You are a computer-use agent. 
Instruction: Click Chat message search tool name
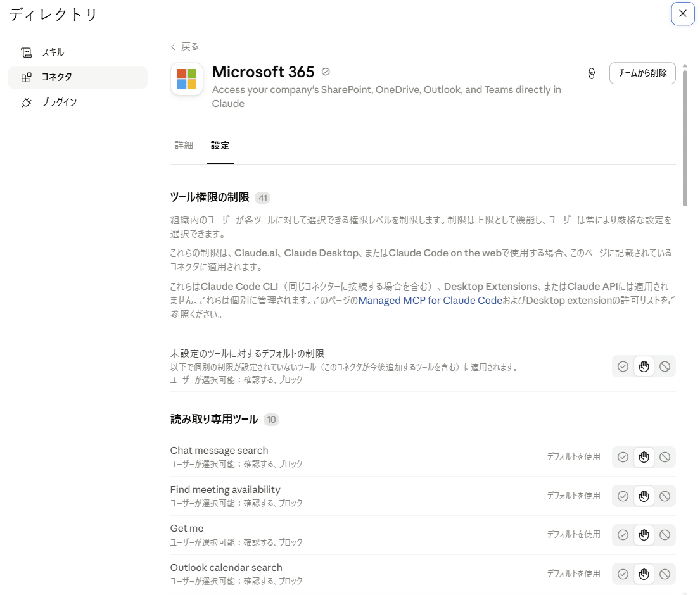219,451
